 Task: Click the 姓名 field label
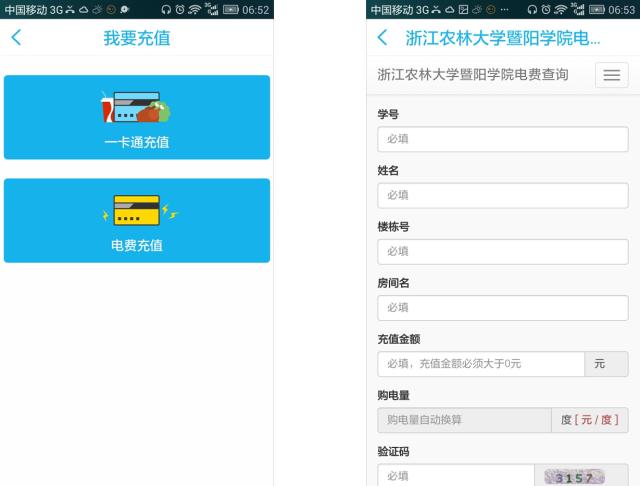pyautogui.click(x=388, y=171)
